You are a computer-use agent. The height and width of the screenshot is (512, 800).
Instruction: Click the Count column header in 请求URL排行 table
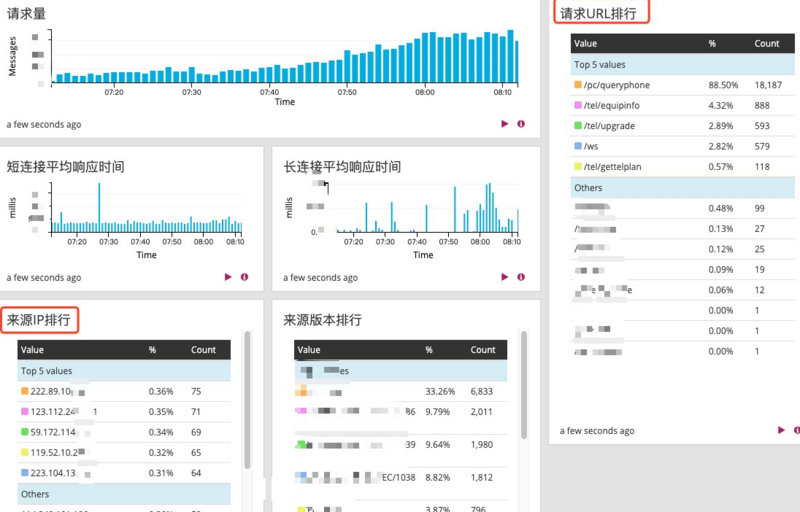(767, 44)
